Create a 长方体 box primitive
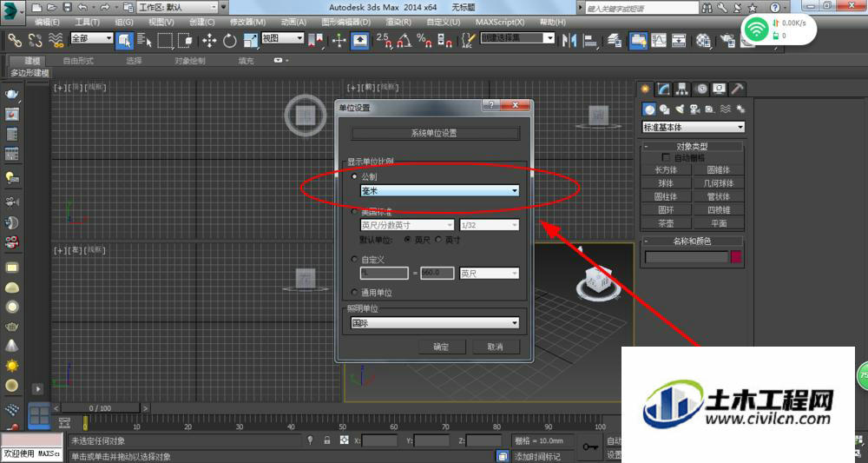This screenshot has width=868, height=463. pos(666,170)
